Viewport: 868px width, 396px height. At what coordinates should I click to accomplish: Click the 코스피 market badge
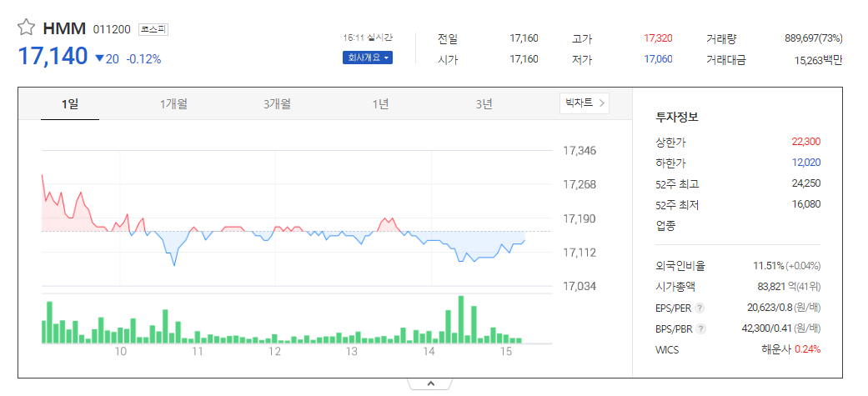coord(153,29)
